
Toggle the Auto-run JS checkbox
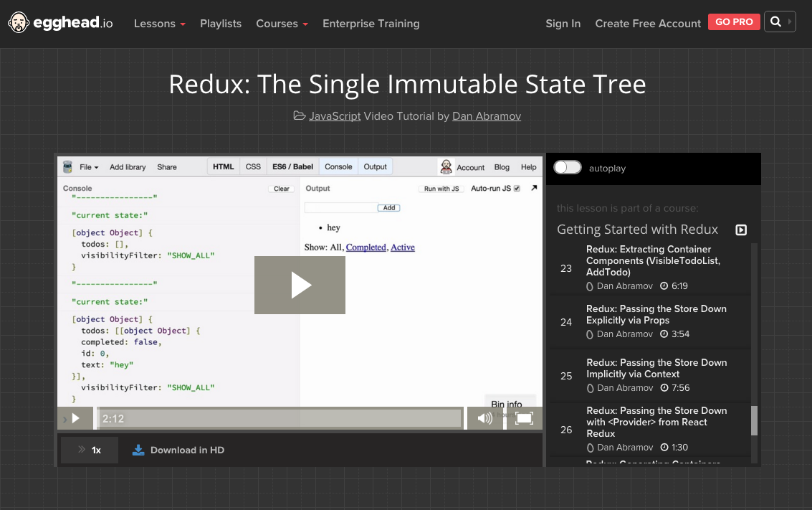coord(517,188)
